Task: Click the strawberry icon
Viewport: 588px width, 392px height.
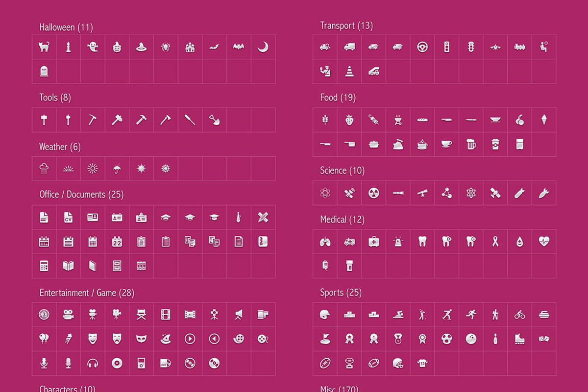Action: 349,120
